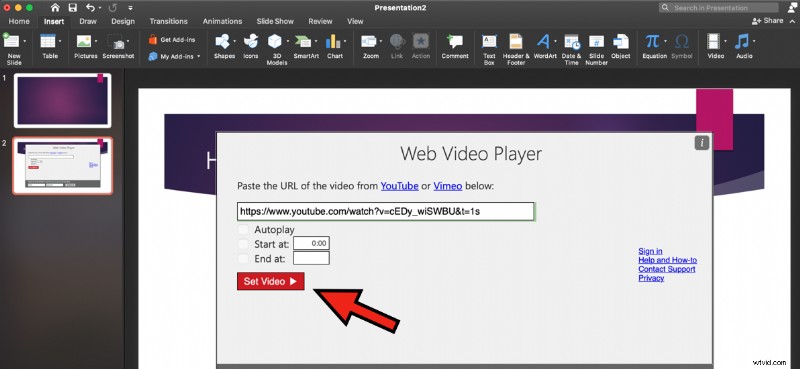The width and height of the screenshot is (800, 369).
Task: Click the Zoom ribbon icon
Action: [x=368, y=41]
